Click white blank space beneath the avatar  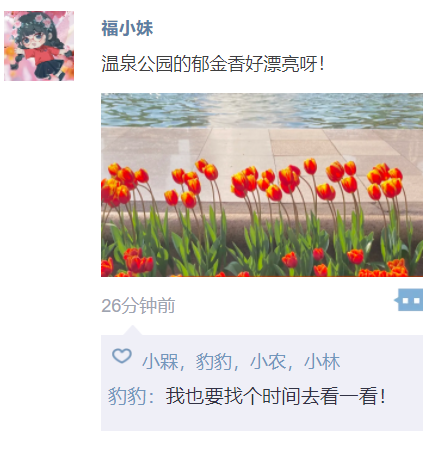pyautogui.click(x=39, y=233)
